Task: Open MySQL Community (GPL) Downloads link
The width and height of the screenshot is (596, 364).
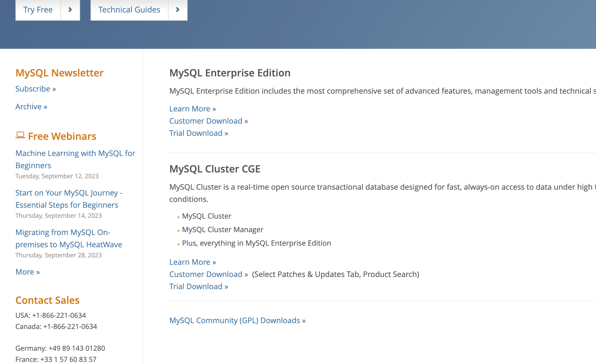Action: pyautogui.click(x=237, y=320)
